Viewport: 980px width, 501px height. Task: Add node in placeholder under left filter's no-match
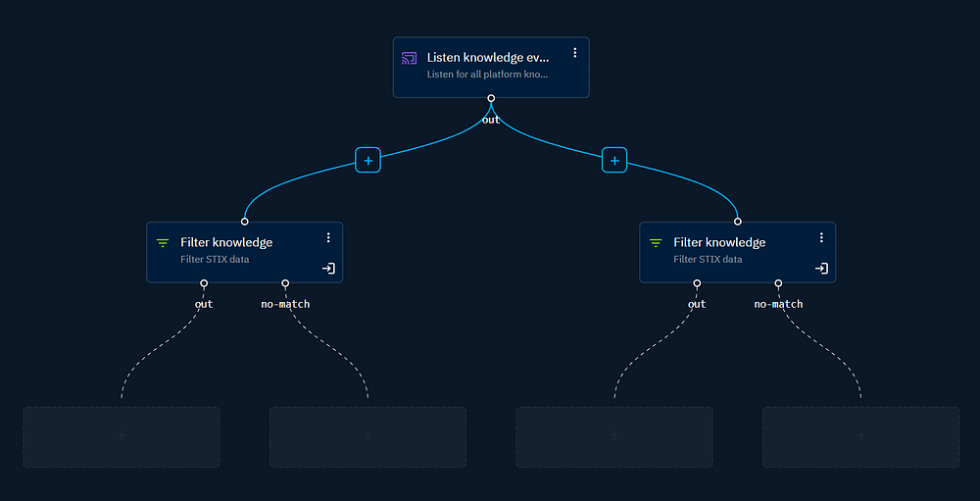[367, 436]
